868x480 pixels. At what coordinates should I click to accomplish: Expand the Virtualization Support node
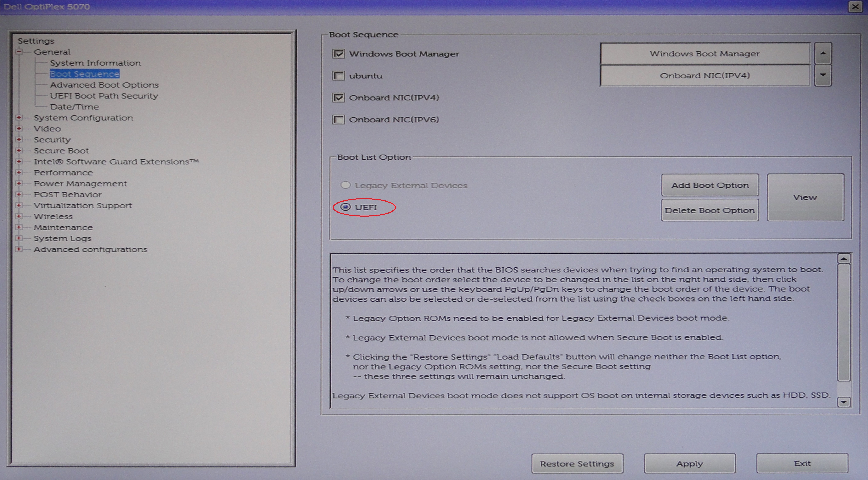pyautogui.click(x=19, y=205)
